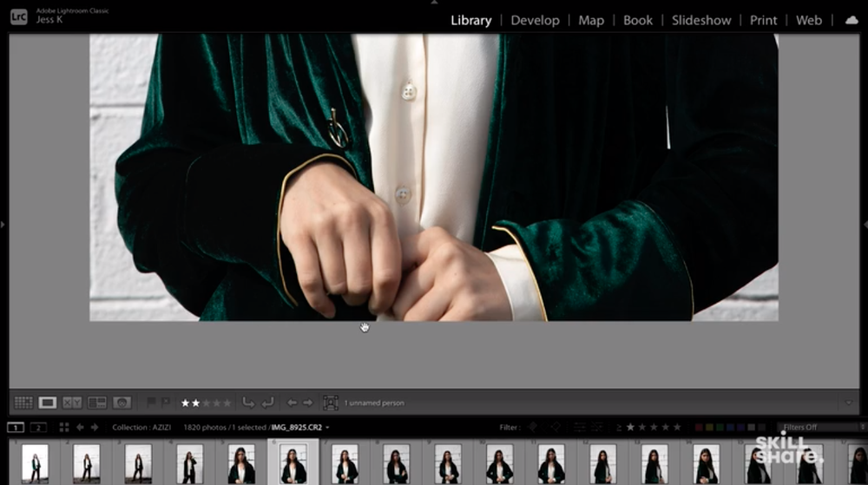Toggle main window display button 1
868x485 pixels.
[16, 427]
